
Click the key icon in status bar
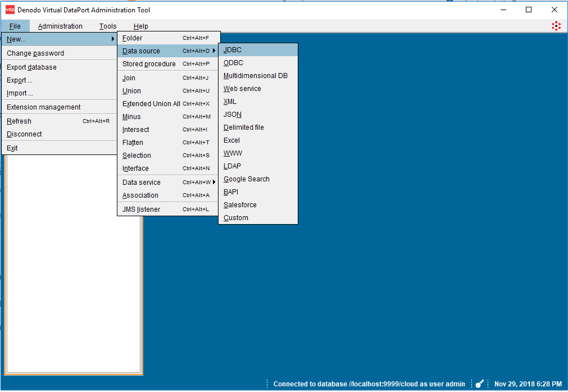[x=480, y=384]
